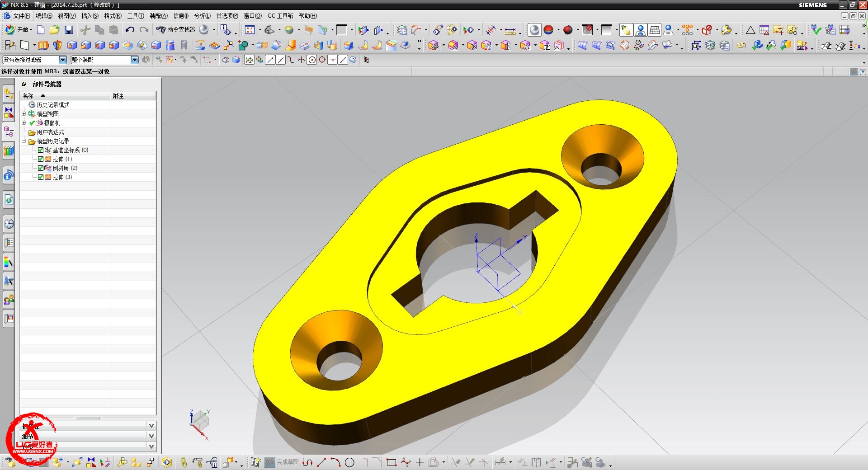Open the Command Finder (命令查找器)
Screen dimensions: 868x470
(176, 30)
